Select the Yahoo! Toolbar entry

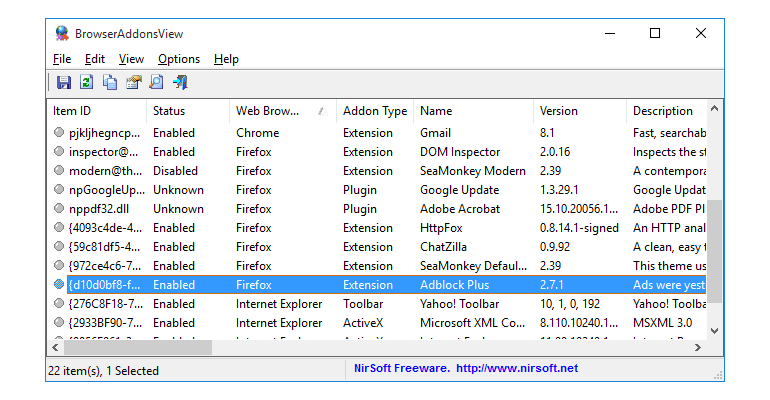coord(462,304)
